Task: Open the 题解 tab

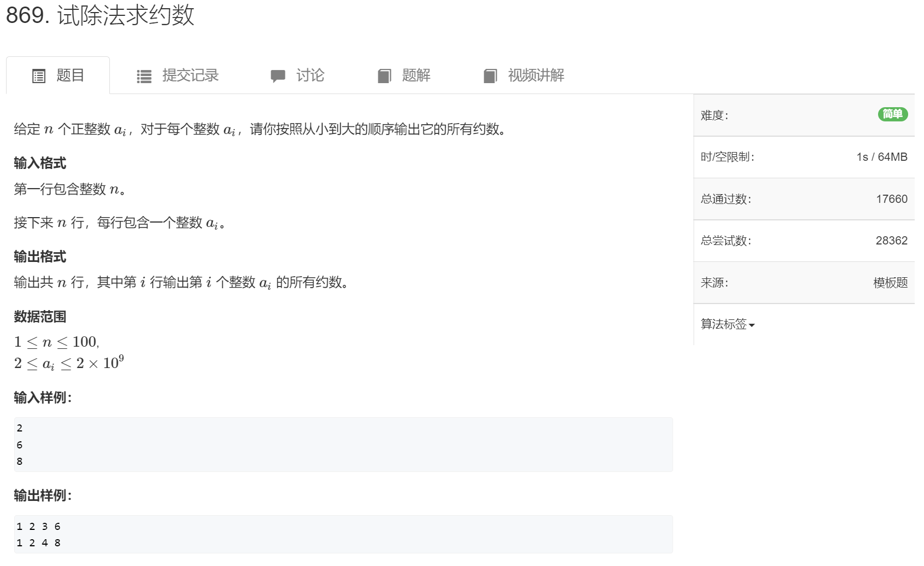Action: (x=417, y=75)
